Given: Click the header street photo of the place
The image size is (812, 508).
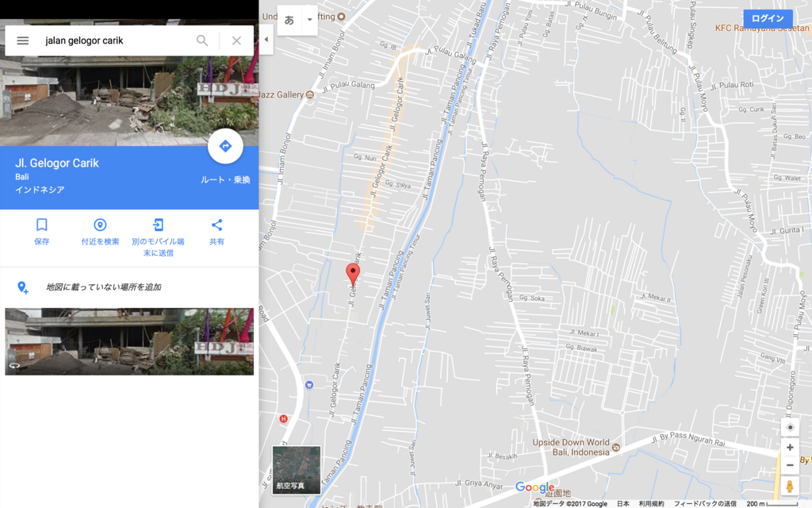Looking at the screenshot, I should pyautogui.click(x=129, y=101).
